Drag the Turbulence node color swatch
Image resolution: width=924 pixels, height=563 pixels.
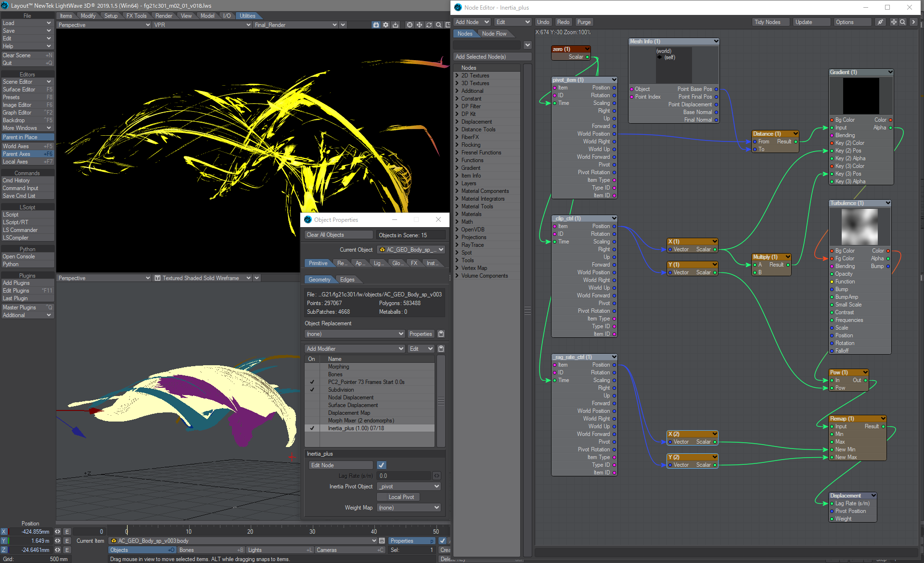[860, 227]
